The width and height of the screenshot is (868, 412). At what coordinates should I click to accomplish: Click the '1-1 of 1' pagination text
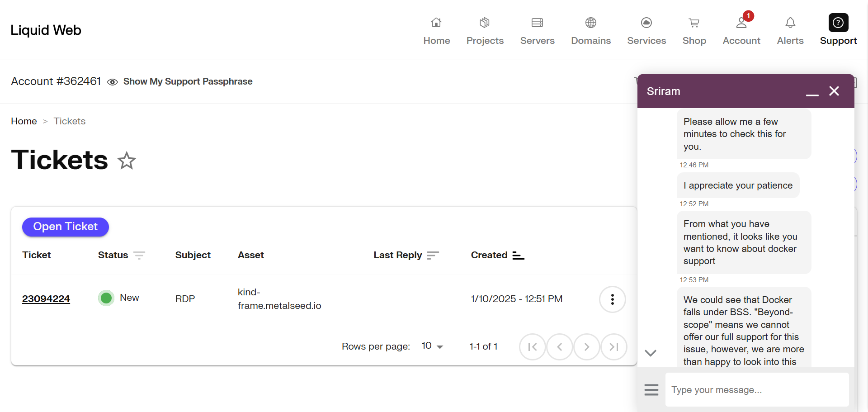coord(483,346)
